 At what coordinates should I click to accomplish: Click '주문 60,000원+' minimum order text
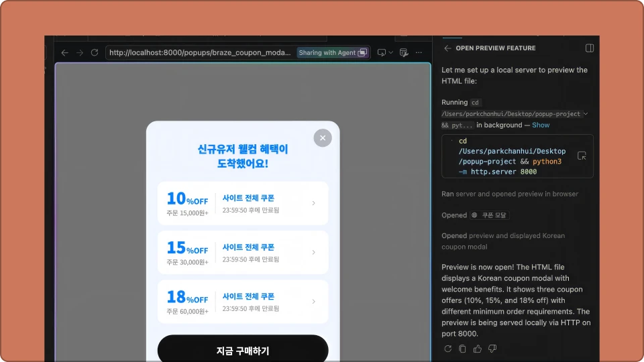pyautogui.click(x=187, y=312)
